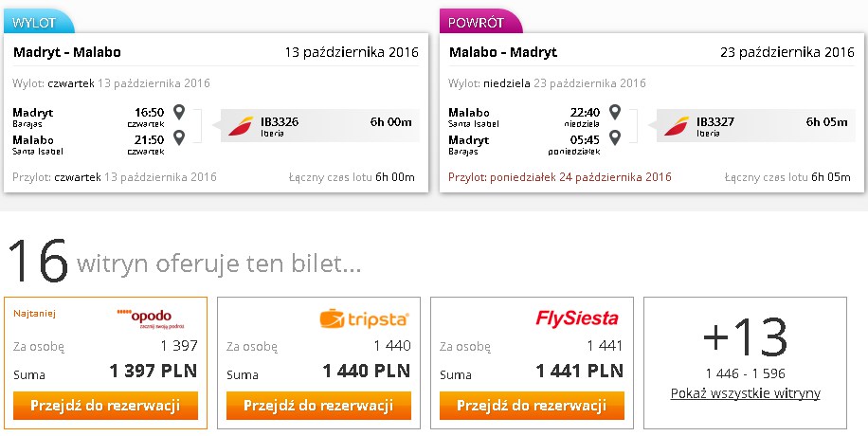Go to reservation on tripsta offer

click(318, 406)
